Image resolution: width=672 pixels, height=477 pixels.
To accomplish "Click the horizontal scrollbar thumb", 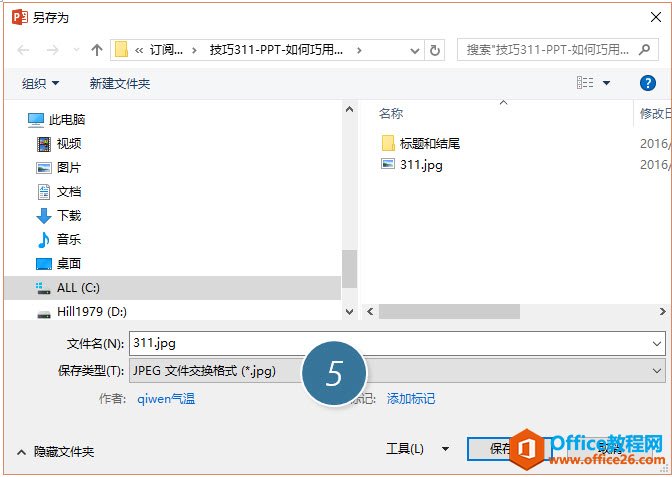I will 449,312.
